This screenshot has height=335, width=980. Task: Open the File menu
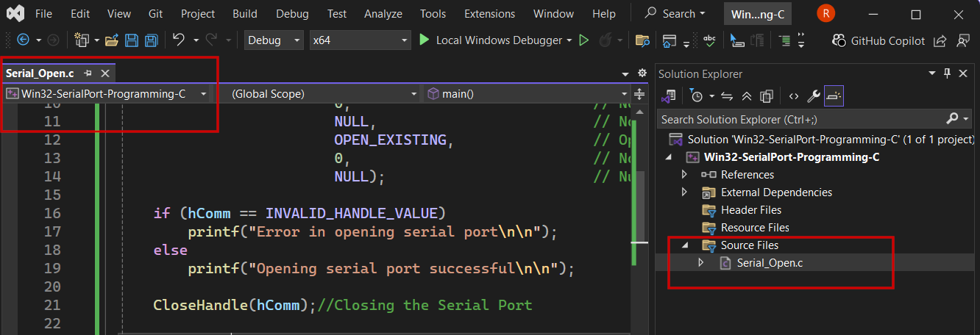(43, 14)
